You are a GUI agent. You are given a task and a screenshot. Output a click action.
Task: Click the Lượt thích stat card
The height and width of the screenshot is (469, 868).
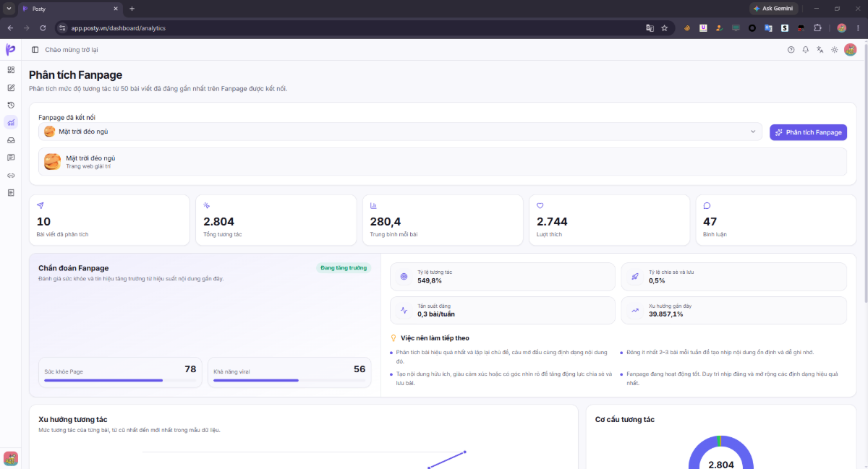[x=609, y=220]
